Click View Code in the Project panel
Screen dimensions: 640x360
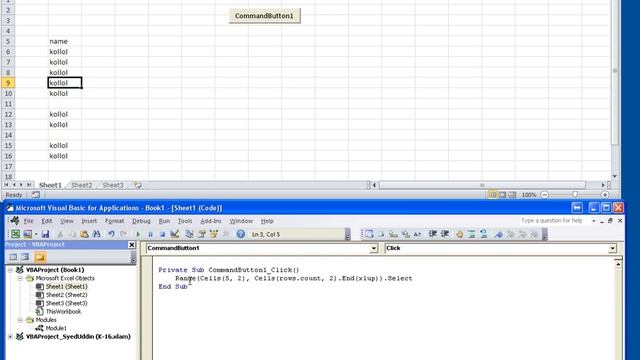(13, 257)
